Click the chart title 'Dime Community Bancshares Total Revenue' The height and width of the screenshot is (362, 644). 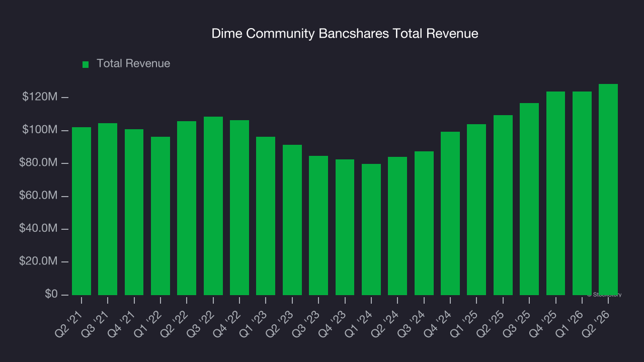pos(345,34)
